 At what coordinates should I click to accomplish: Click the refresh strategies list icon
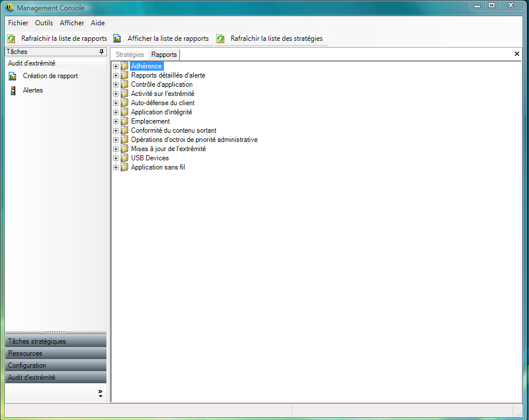[220, 38]
